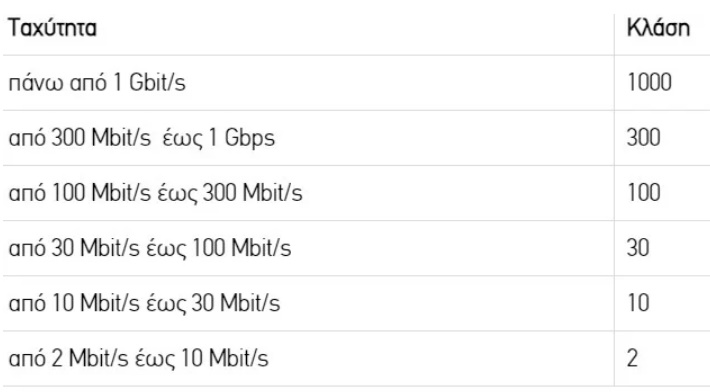Click '300 Mbit/s' text in third row

tap(252, 193)
